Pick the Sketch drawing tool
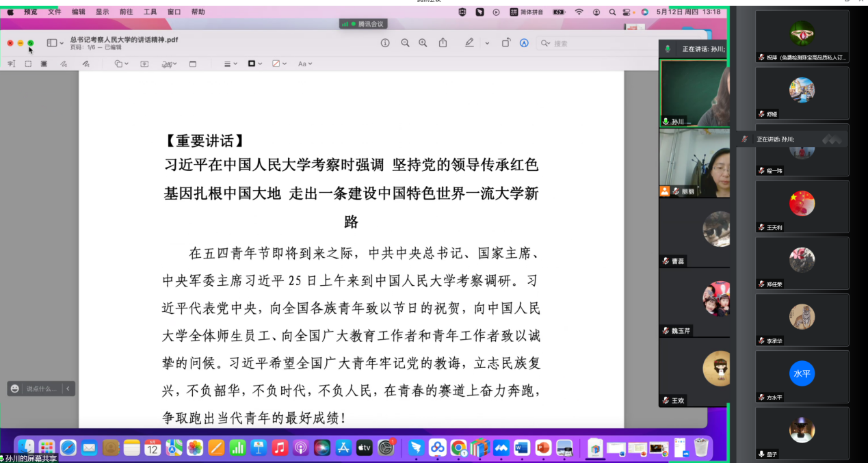The width and height of the screenshot is (868, 463). pos(64,64)
